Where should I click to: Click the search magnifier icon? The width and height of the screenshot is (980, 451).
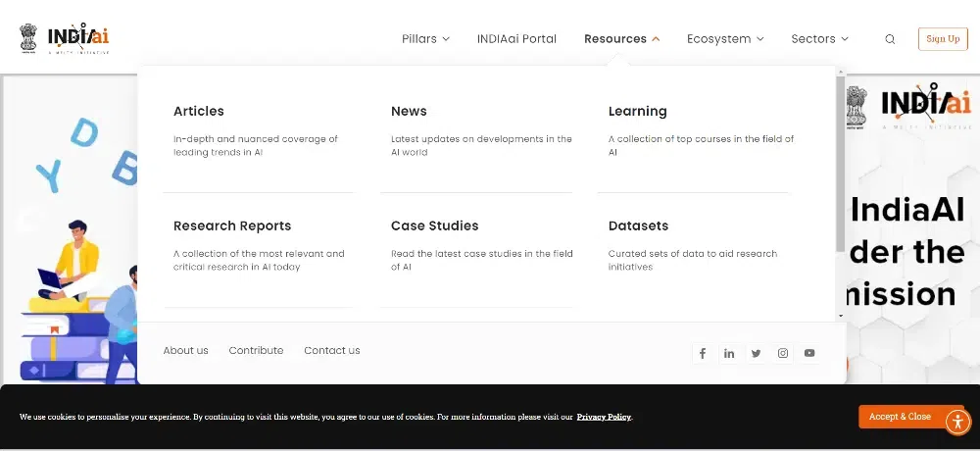tap(890, 39)
